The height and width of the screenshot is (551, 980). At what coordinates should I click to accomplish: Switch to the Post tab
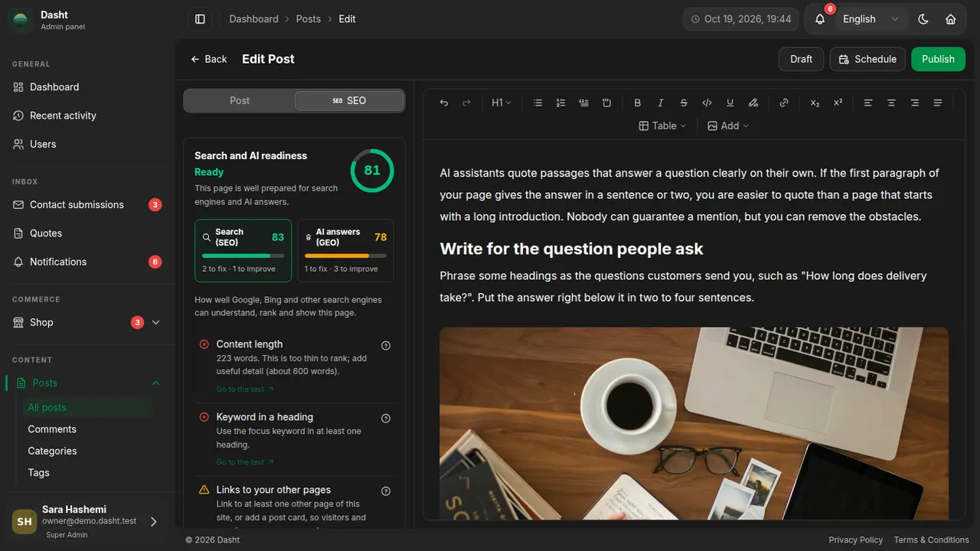[240, 100]
